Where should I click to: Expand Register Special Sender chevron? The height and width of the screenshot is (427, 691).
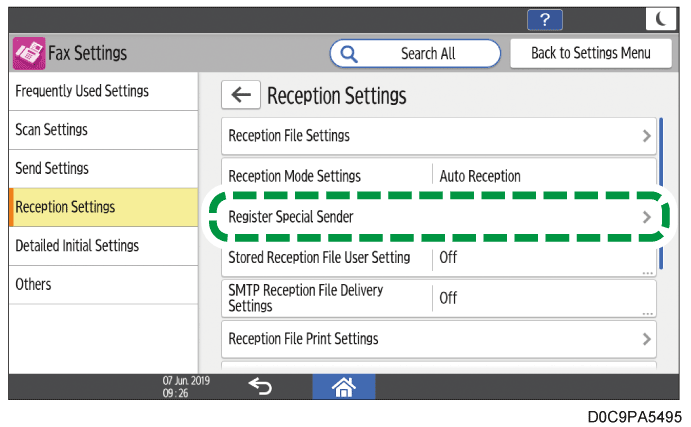[x=647, y=217]
